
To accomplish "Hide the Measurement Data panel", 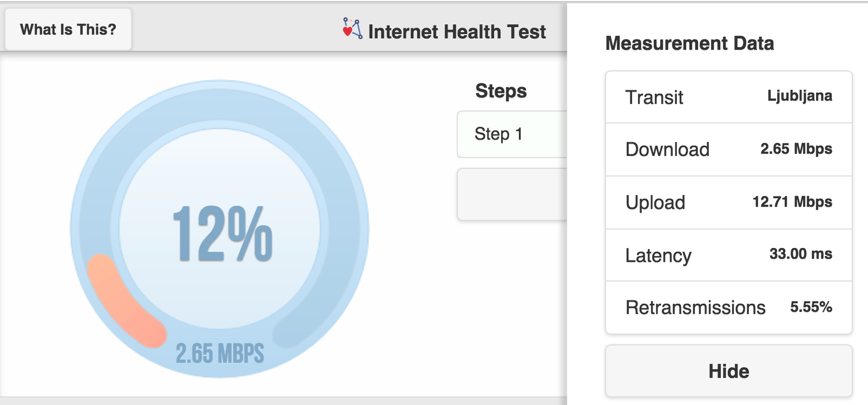I will coord(728,371).
